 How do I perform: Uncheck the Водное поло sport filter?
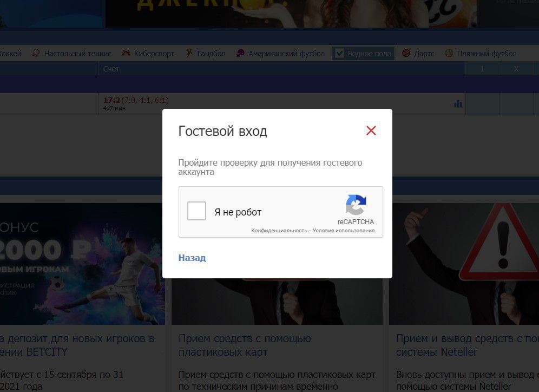click(340, 53)
